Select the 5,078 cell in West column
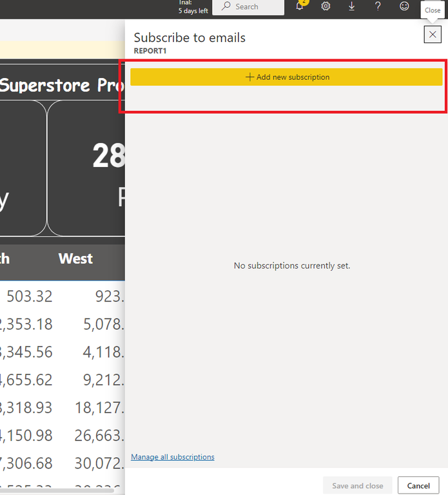The height and width of the screenshot is (495, 448). (104, 324)
